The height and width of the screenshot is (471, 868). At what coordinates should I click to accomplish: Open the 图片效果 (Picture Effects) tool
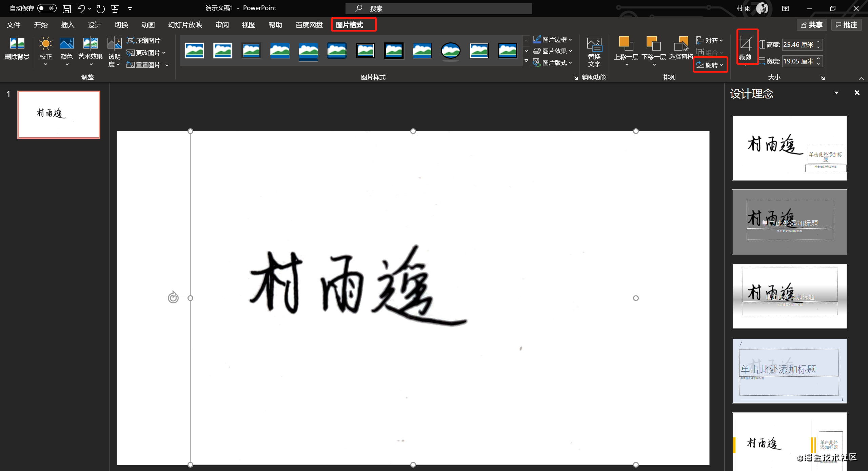coord(553,51)
